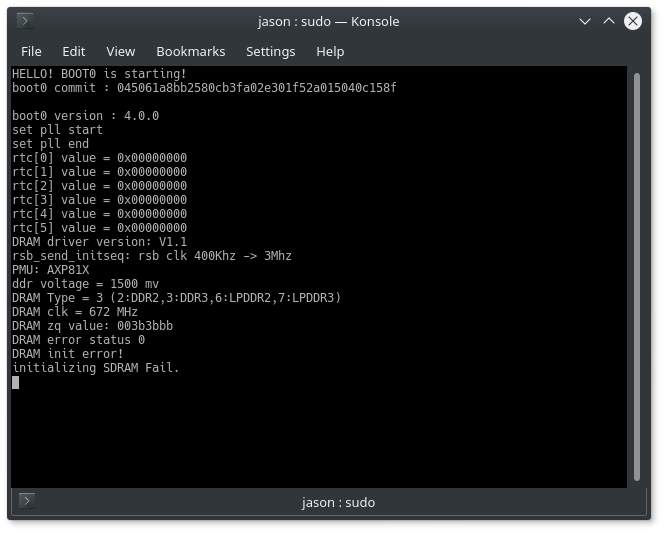Open the Settings menu
This screenshot has width=664, height=533.
(x=270, y=51)
